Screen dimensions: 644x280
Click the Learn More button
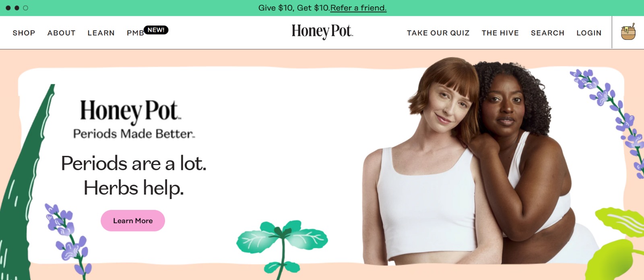pyautogui.click(x=133, y=220)
